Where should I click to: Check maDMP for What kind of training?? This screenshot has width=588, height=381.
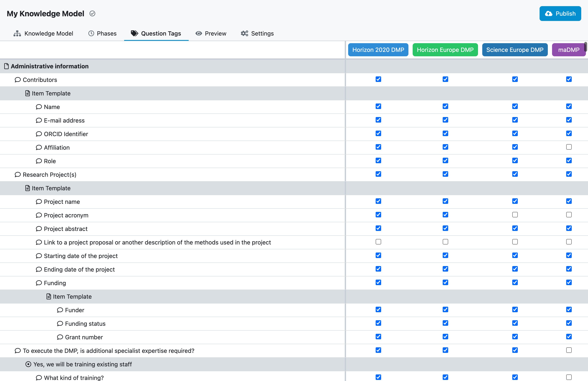(569, 377)
